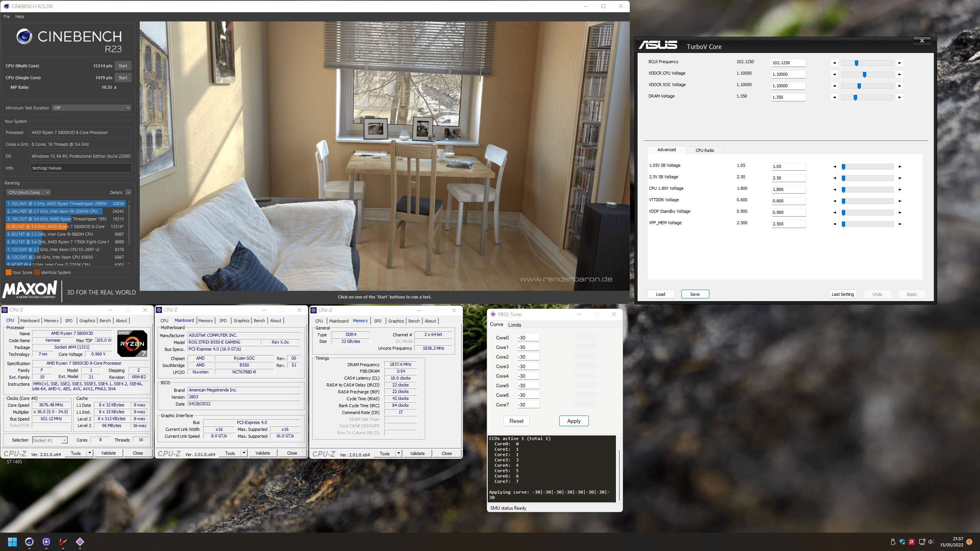Switch to the CPU Ratio tab

click(x=704, y=150)
